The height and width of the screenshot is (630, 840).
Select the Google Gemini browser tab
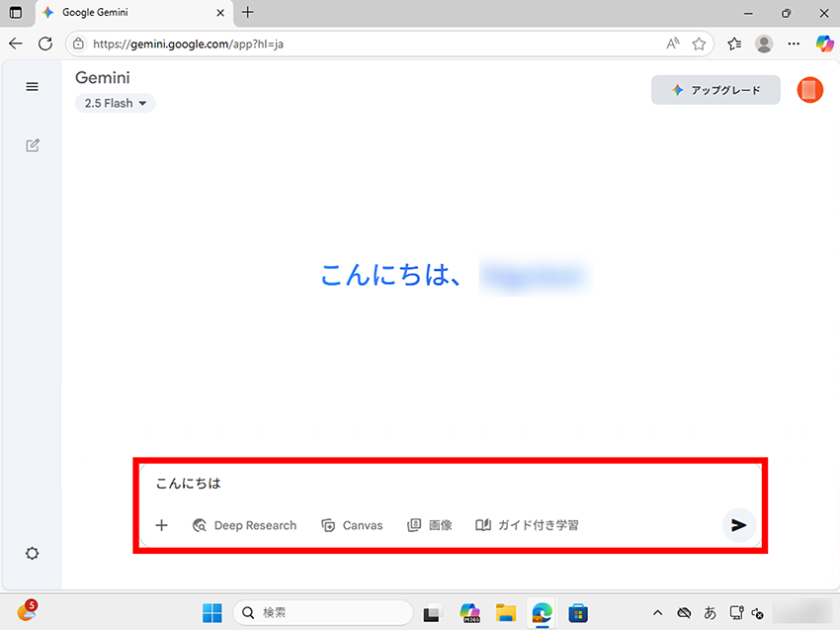(128, 13)
